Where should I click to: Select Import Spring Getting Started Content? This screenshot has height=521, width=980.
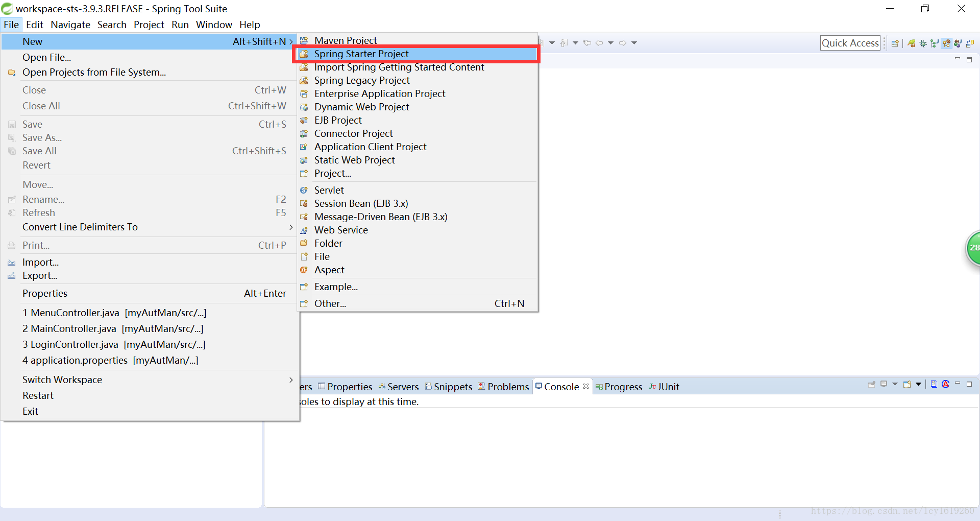[x=416, y=67]
